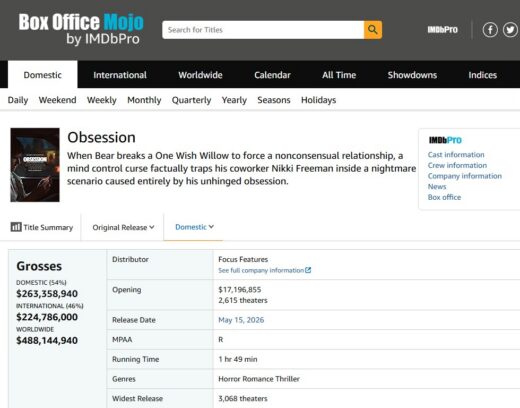Image resolution: width=520 pixels, height=408 pixels.
Task: Open the Indices tab
Action: point(483,75)
